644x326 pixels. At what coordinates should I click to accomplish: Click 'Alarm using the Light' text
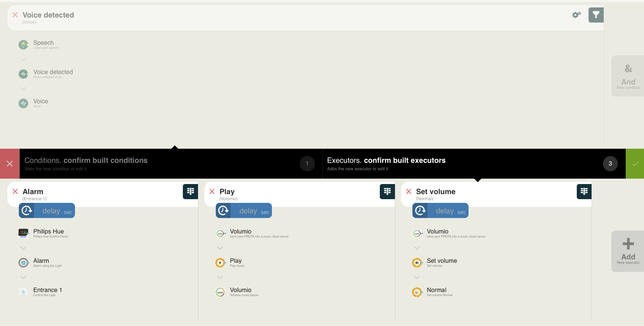click(47, 266)
